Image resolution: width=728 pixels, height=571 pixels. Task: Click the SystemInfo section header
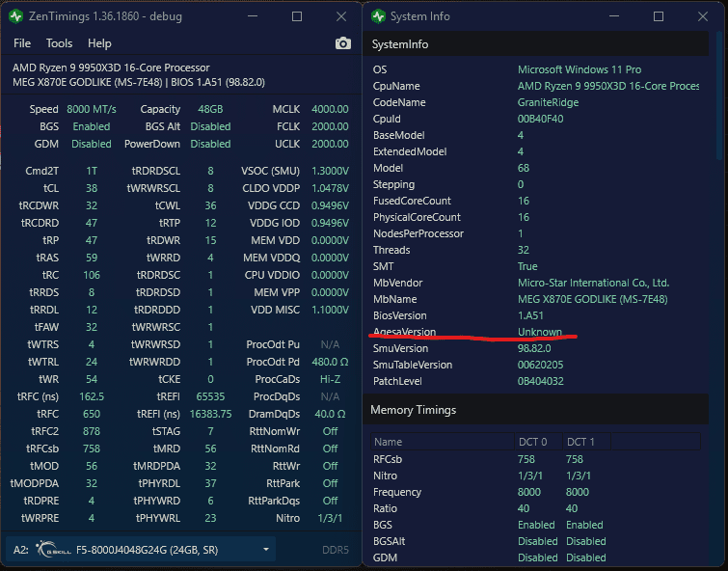[400, 44]
